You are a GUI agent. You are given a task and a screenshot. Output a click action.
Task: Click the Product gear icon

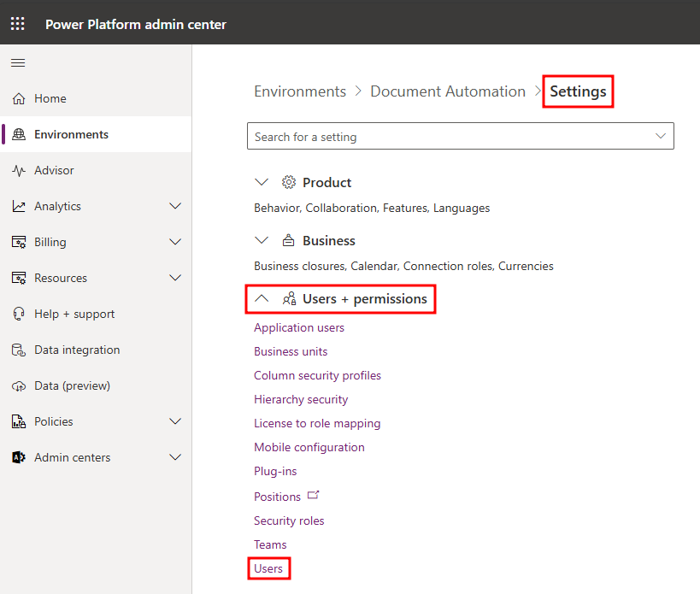coord(289,183)
